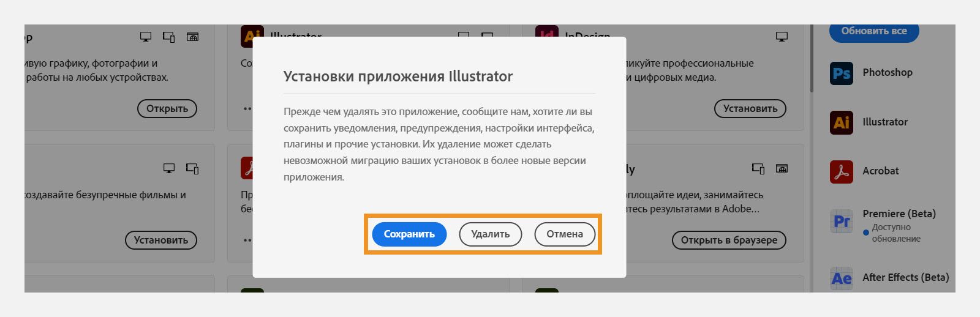The width and height of the screenshot is (980, 317).
Task: Select the Acrobat icon in sidebar
Action: [x=842, y=172]
